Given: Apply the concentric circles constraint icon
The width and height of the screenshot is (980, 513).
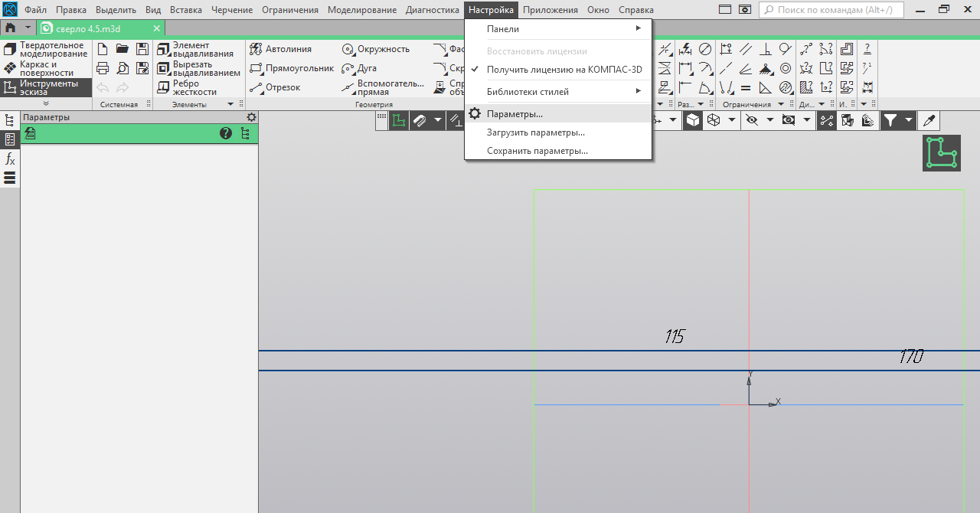Looking at the screenshot, I should click(x=786, y=68).
